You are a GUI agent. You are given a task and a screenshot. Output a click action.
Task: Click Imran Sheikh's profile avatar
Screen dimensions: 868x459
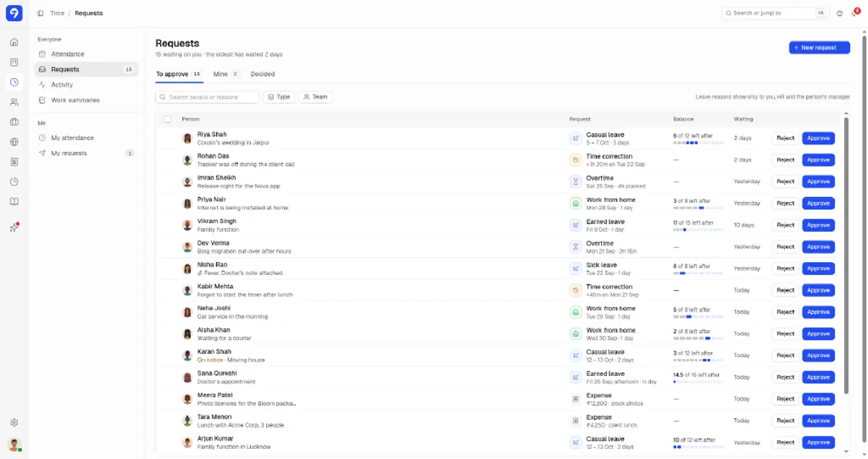pyautogui.click(x=187, y=182)
